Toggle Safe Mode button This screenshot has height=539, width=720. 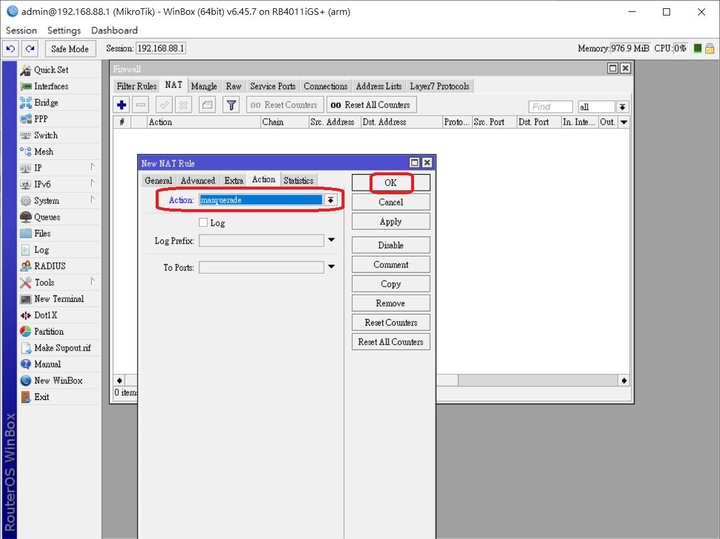click(x=70, y=49)
